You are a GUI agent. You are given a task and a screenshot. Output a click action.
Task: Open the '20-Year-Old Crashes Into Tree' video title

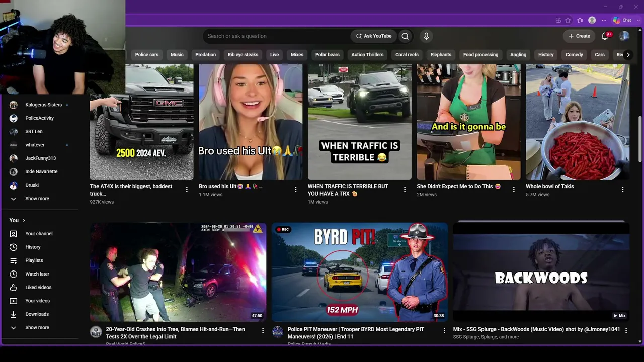tap(176, 333)
